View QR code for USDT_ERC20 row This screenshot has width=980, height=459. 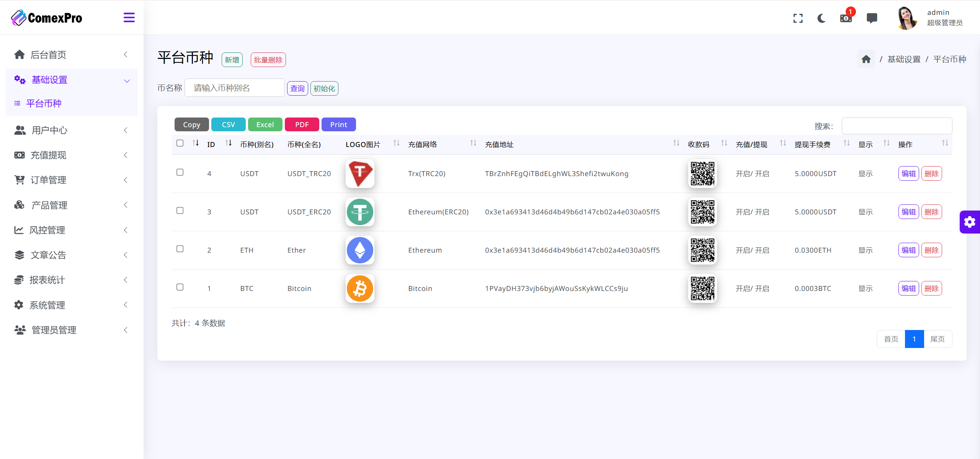(702, 212)
